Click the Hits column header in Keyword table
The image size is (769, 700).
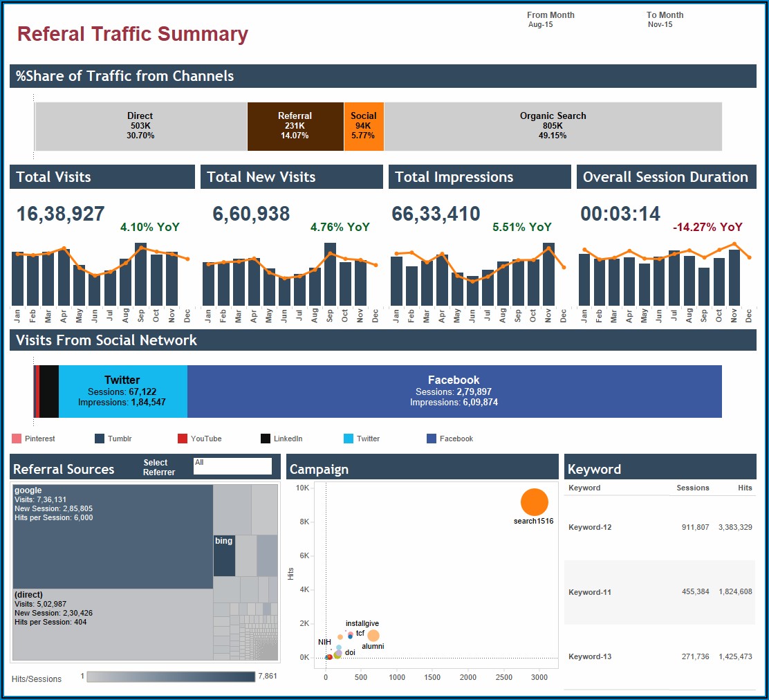click(x=744, y=488)
